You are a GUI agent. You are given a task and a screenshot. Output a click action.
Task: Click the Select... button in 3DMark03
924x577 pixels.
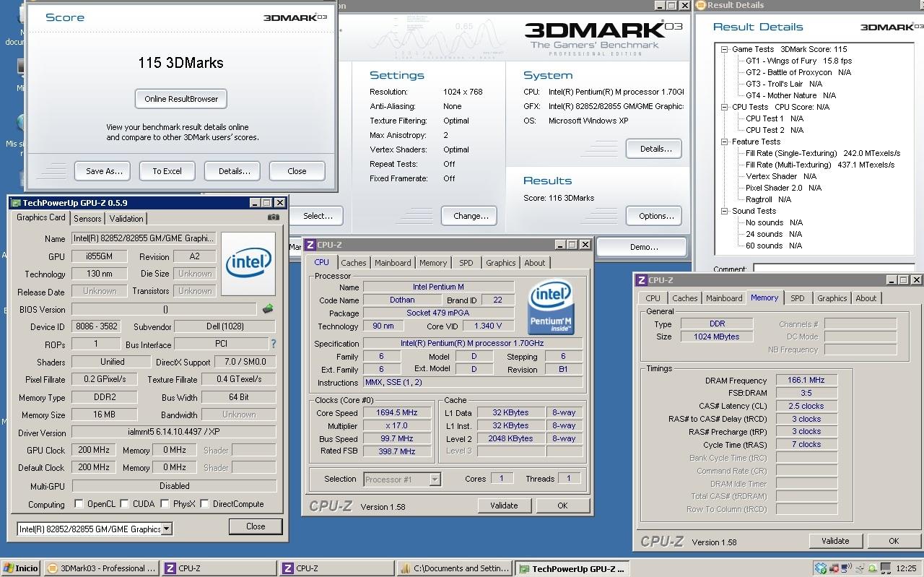(318, 216)
